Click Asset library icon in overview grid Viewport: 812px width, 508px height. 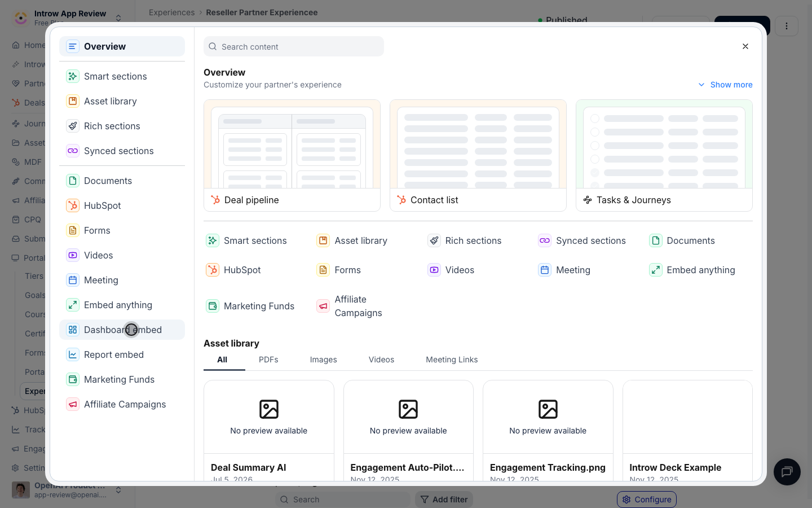click(x=323, y=240)
